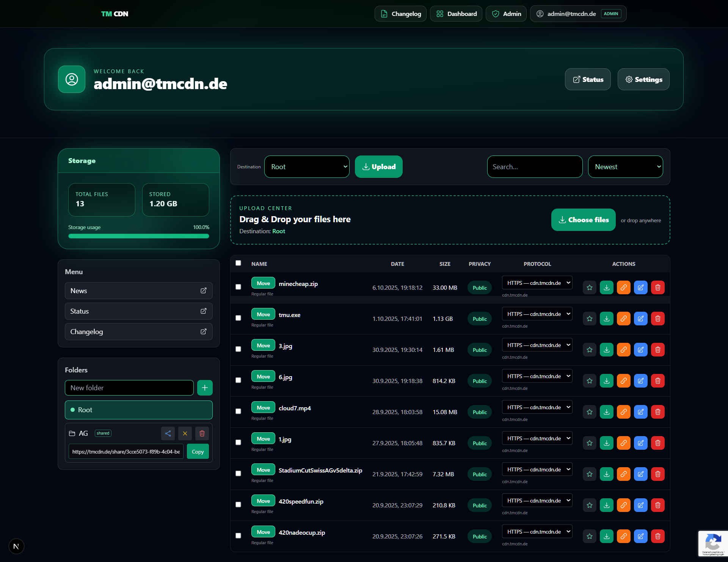Image resolution: width=728 pixels, height=562 pixels.
Task: Unshare the AG folder with yellow X
Action: pyautogui.click(x=185, y=433)
